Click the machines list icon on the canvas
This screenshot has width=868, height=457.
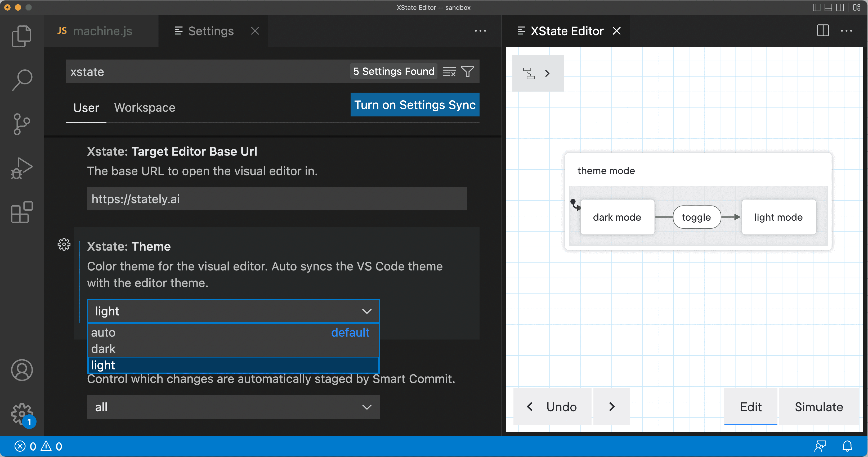point(529,73)
